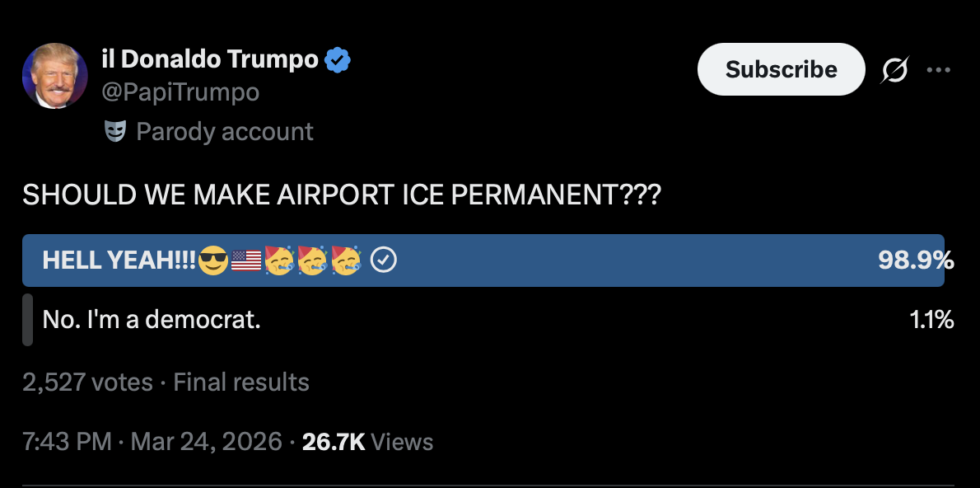Screen dimensions: 980x488
Task: Click the sunglasses emoji in the poll
Action: click(213, 260)
